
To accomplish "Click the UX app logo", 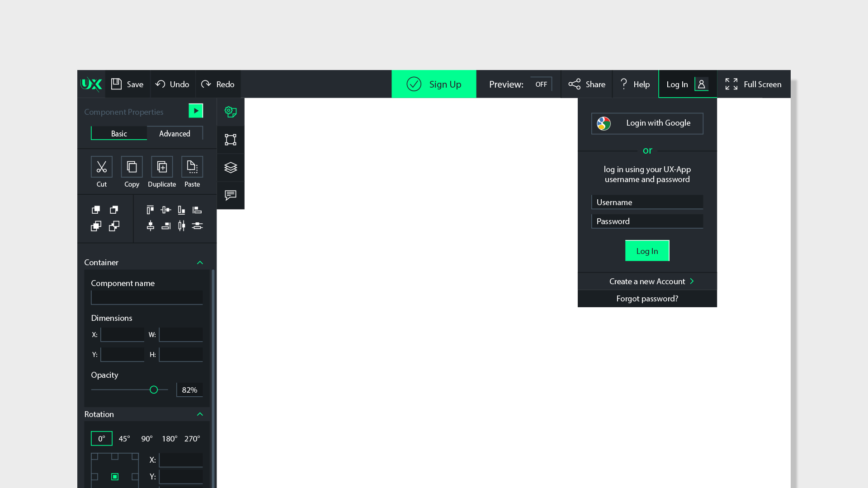I will coord(91,84).
